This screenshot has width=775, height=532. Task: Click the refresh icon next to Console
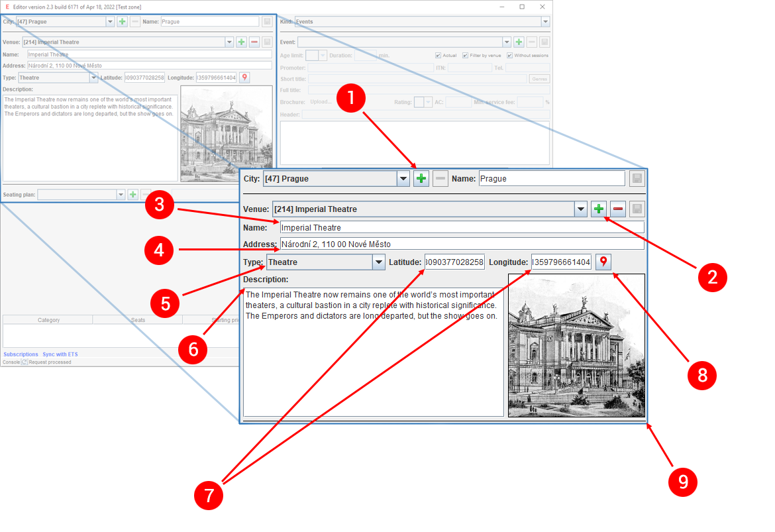(25, 362)
